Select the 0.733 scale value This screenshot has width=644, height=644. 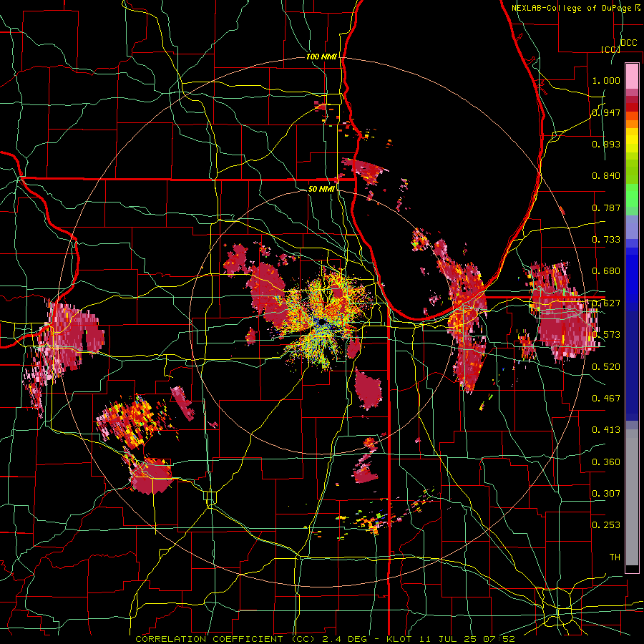click(x=606, y=240)
